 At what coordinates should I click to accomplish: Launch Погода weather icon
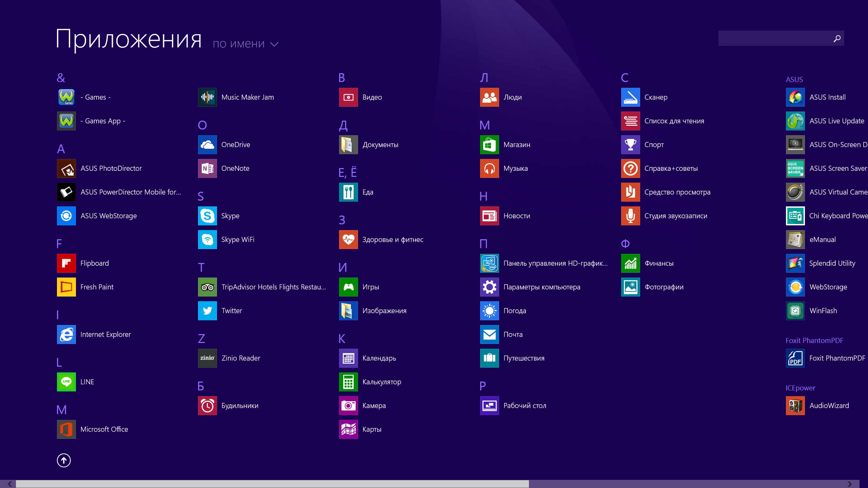click(489, 311)
